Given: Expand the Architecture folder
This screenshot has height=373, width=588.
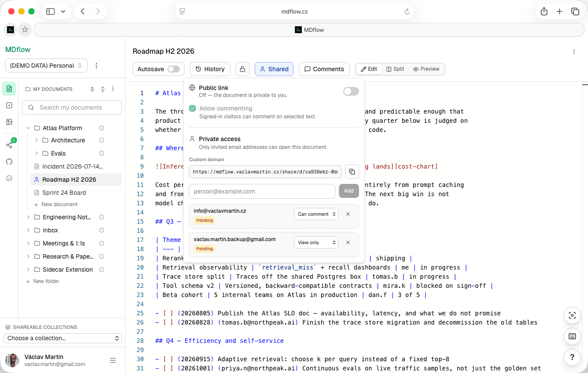Looking at the screenshot, I should click(x=37, y=140).
